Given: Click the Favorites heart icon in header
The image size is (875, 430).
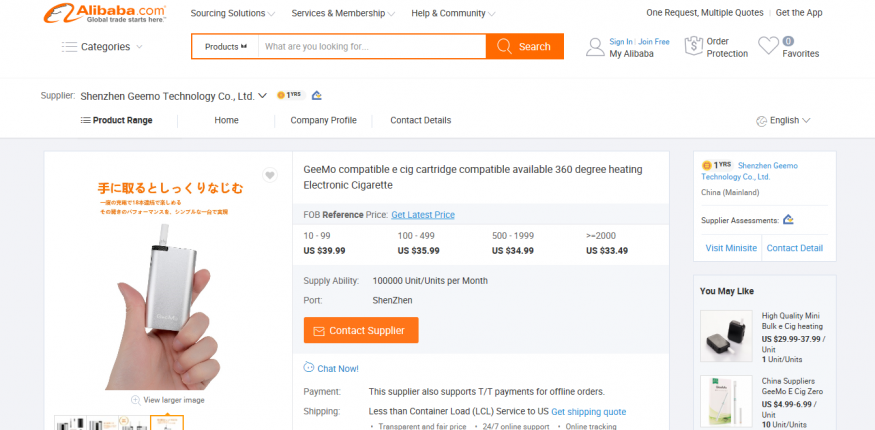Looking at the screenshot, I should coord(768,46).
